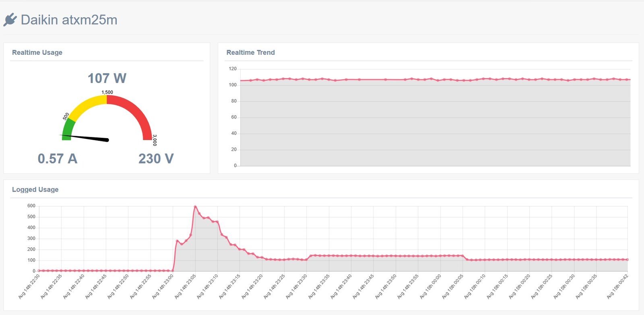Select the Daikin atxm25m page title
Viewport: 644px width, 315px height.
click(69, 20)
